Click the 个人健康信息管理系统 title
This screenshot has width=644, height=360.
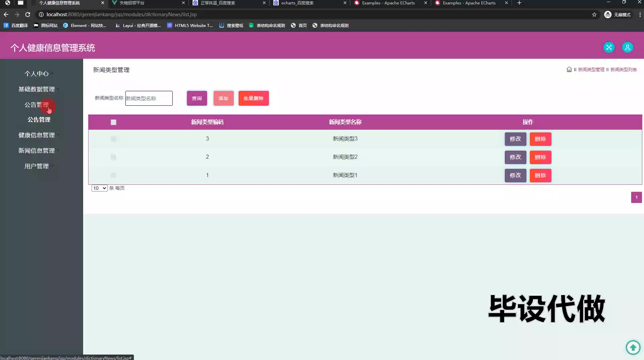click(53, 48)
